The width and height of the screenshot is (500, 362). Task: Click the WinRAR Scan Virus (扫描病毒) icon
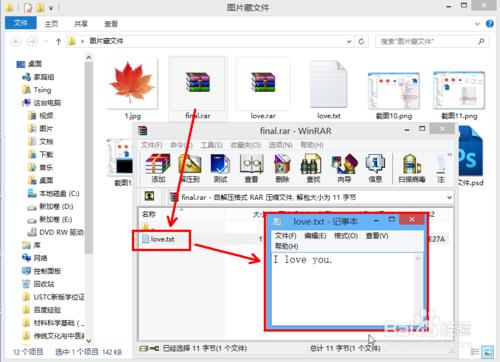pos(412,168)
